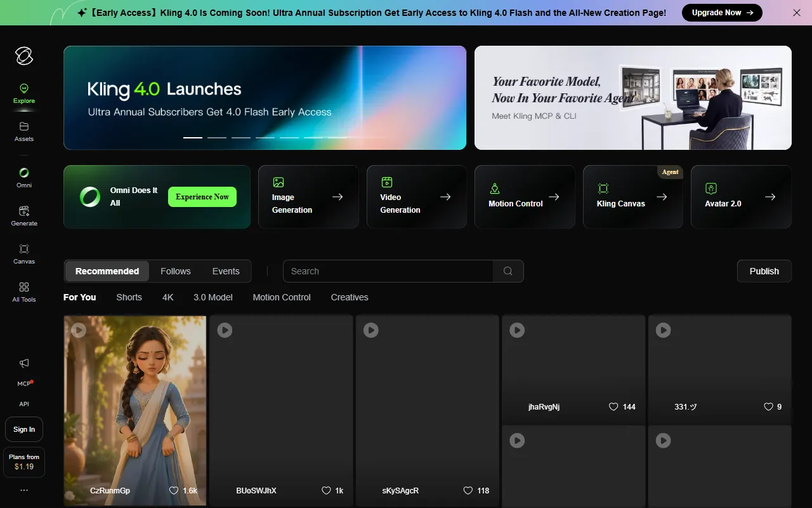Like the 331.ヅ video heart

[768, 407]
